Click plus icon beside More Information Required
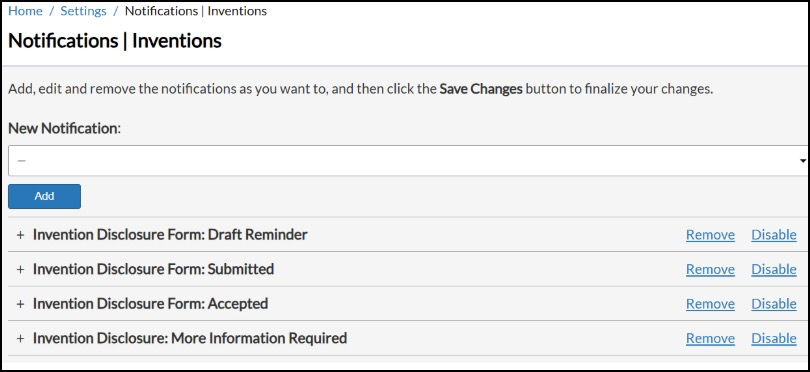The image size is (810, 372). (20, 339)
